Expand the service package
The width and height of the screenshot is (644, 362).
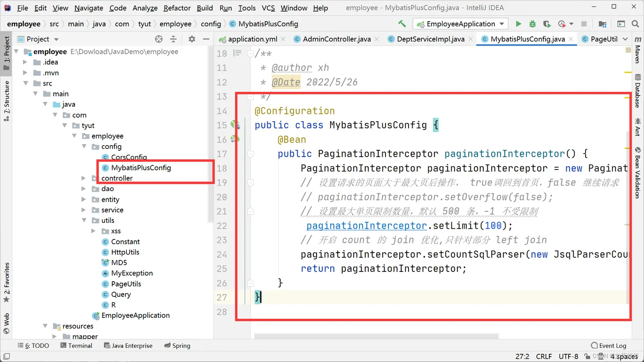pyautogui.click(x=84, y=210)
